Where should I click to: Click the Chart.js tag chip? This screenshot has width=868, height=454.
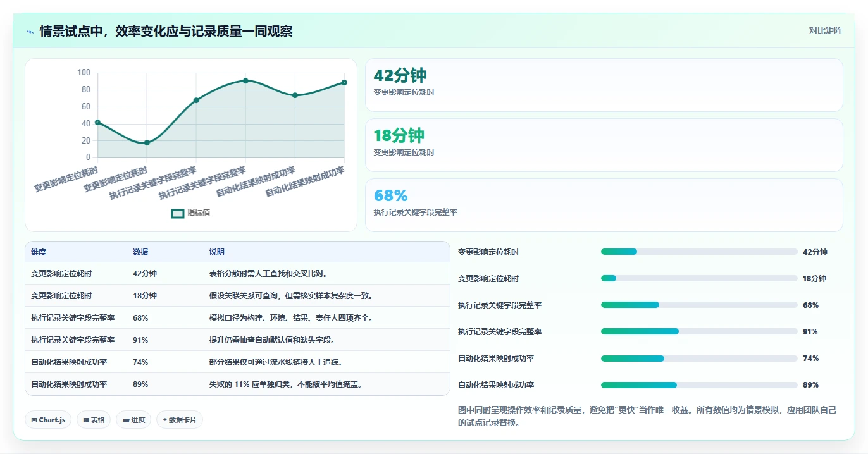(x=48, y=420)
